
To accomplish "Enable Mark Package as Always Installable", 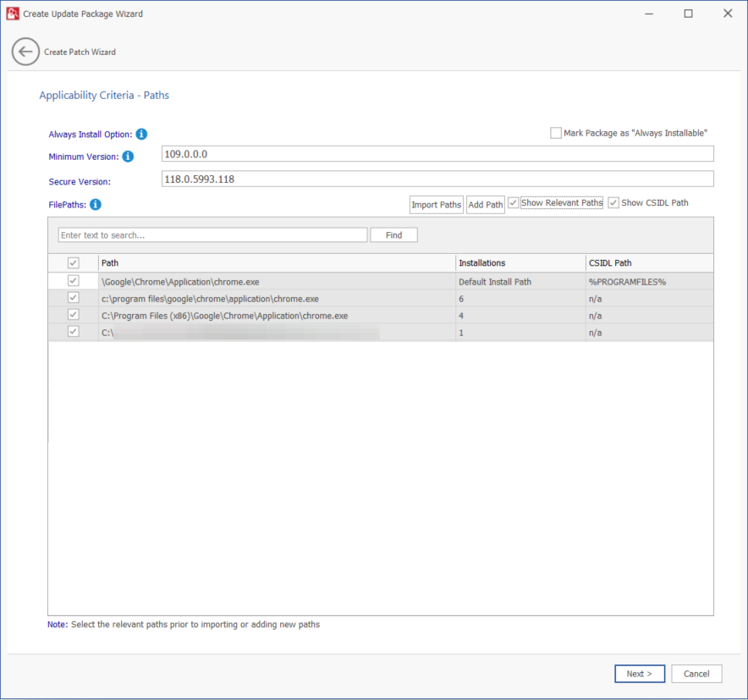I will (556, 133).
